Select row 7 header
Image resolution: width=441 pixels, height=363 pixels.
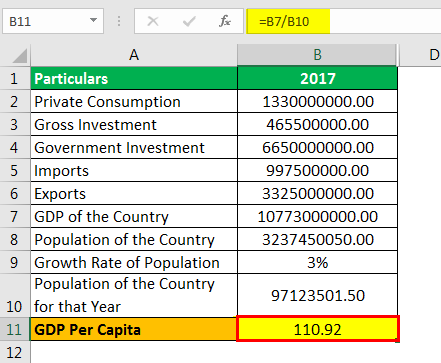[15, 216]
